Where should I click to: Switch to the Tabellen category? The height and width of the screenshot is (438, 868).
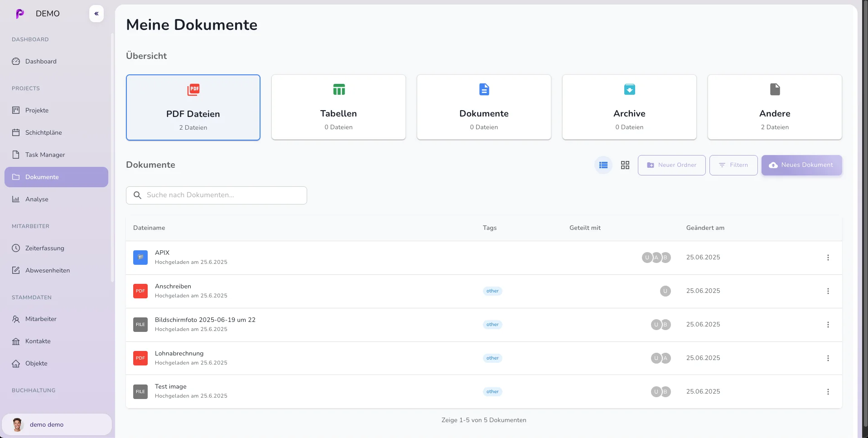[338, 107]
